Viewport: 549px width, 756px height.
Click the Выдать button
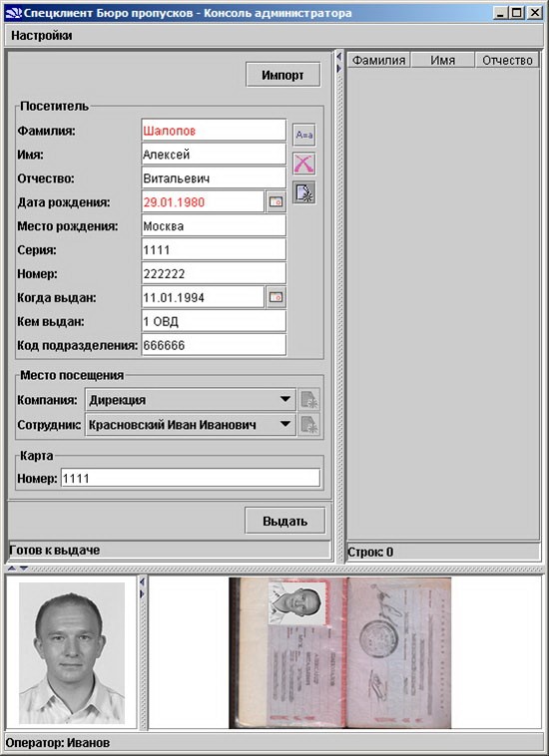click(284, 521)
